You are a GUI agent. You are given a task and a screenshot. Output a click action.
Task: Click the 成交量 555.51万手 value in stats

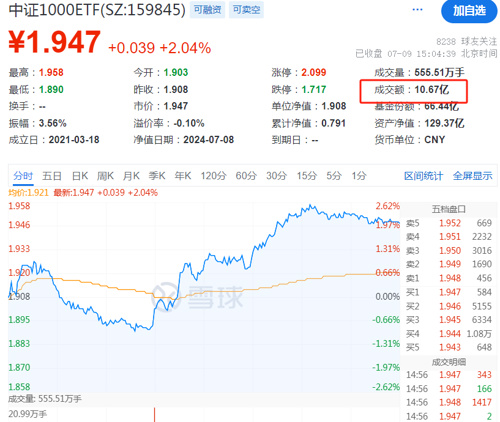point(439,72)
